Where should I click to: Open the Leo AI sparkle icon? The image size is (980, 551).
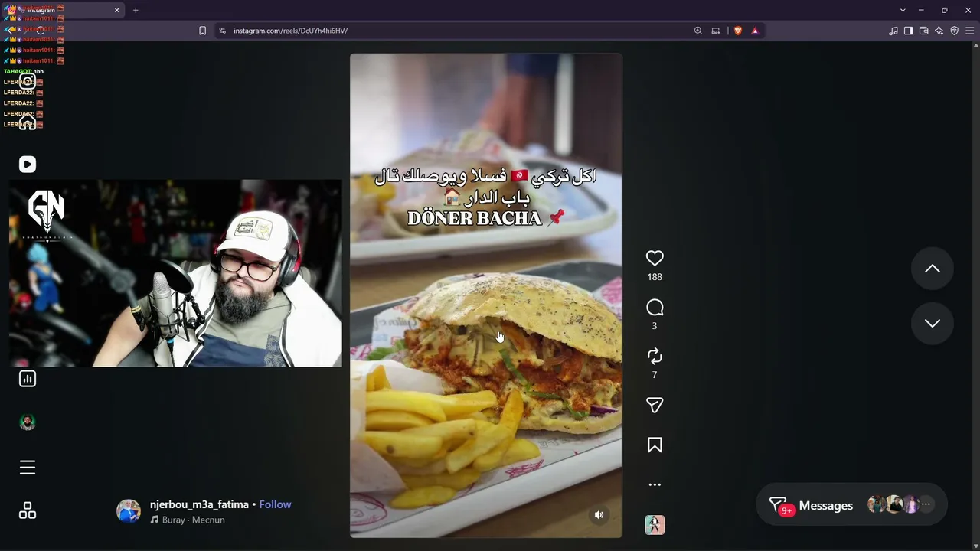click(x=939, y=31)
